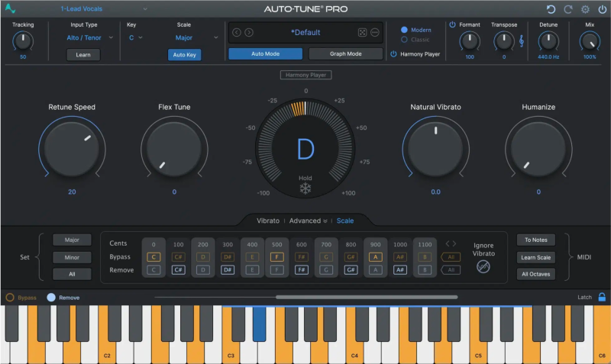Toggle Bypass for note G
Image resolution: width=611 pixels, height=364 pixels.
[326, 257]
